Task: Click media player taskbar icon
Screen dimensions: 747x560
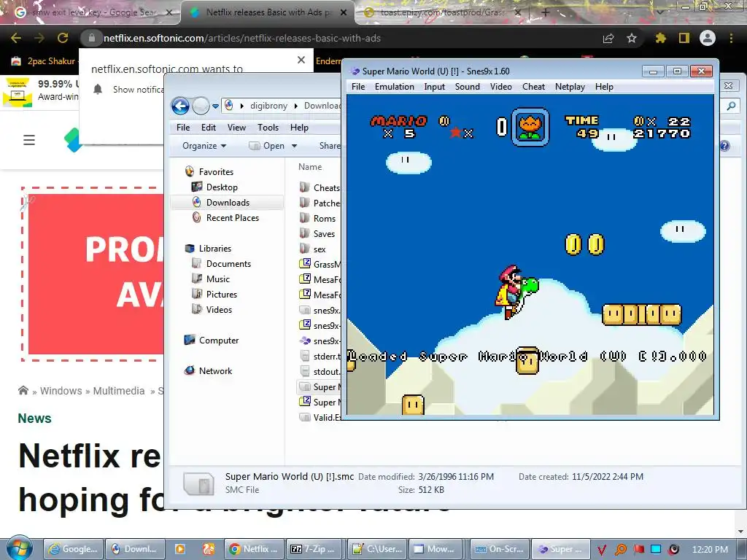Action: coord(179,549)
